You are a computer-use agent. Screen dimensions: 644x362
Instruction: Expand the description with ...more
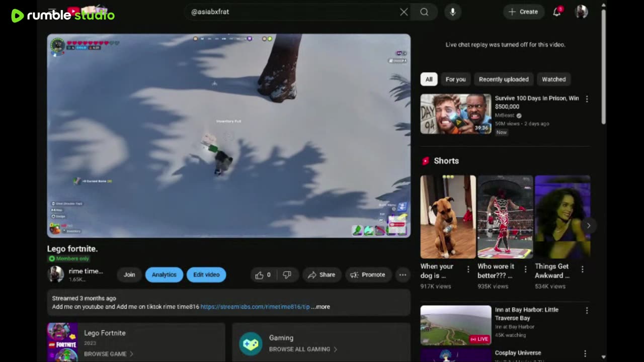click(x=320, y=307)
